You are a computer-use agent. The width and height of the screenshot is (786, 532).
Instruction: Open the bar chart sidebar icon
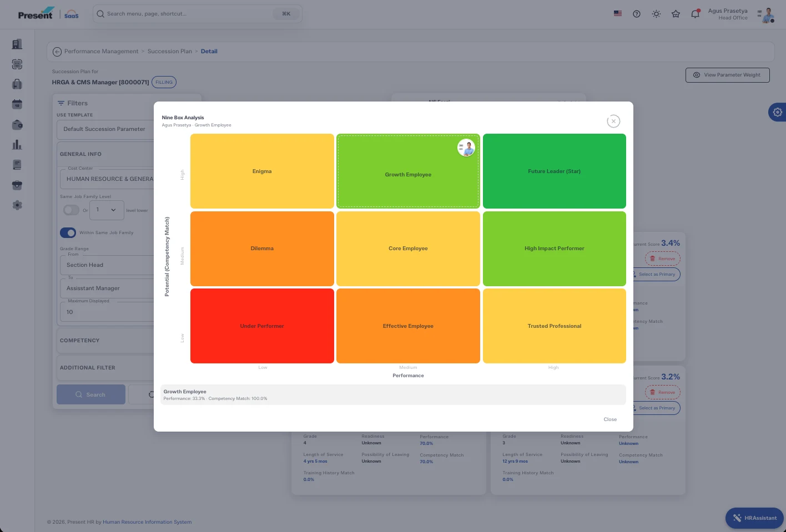[17, 145]
